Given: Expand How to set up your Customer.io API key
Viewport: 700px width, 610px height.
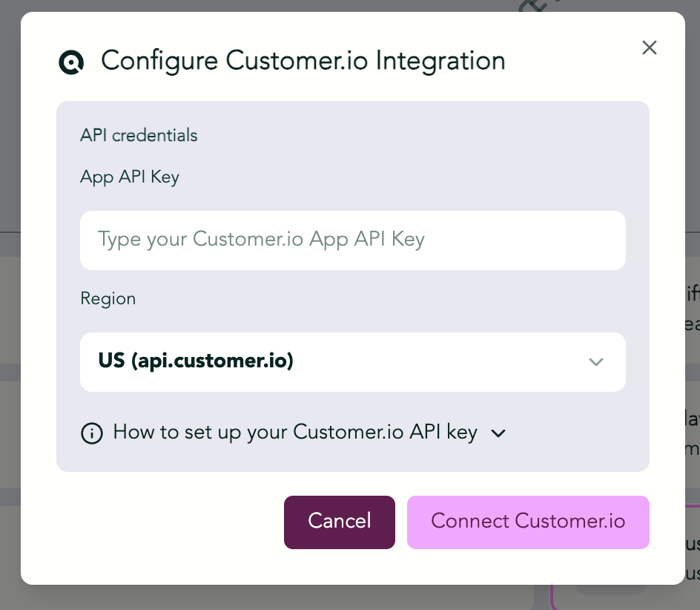Looking at the screenshot, I should tap(295, 433).
